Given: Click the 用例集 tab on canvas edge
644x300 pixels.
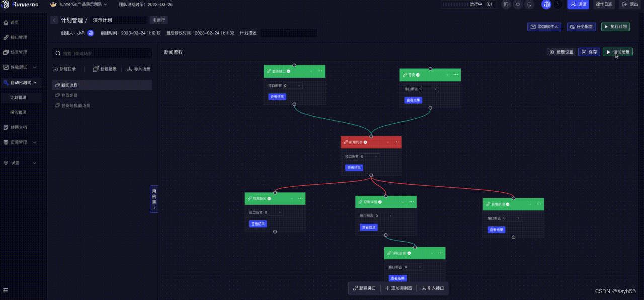Looking at the screenshot, I should (153, 198).
